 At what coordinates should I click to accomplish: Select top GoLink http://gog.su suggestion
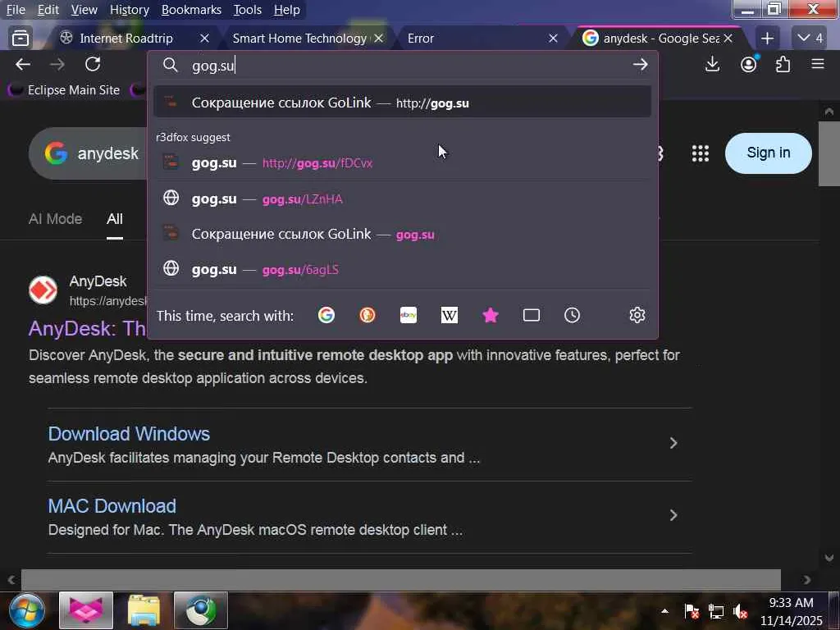click(x=402, y=102)
